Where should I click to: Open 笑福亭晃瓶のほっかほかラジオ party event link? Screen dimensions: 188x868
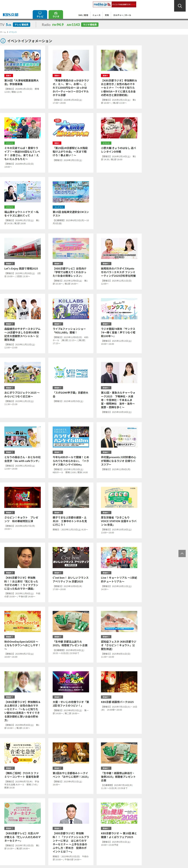coord(71,88)
